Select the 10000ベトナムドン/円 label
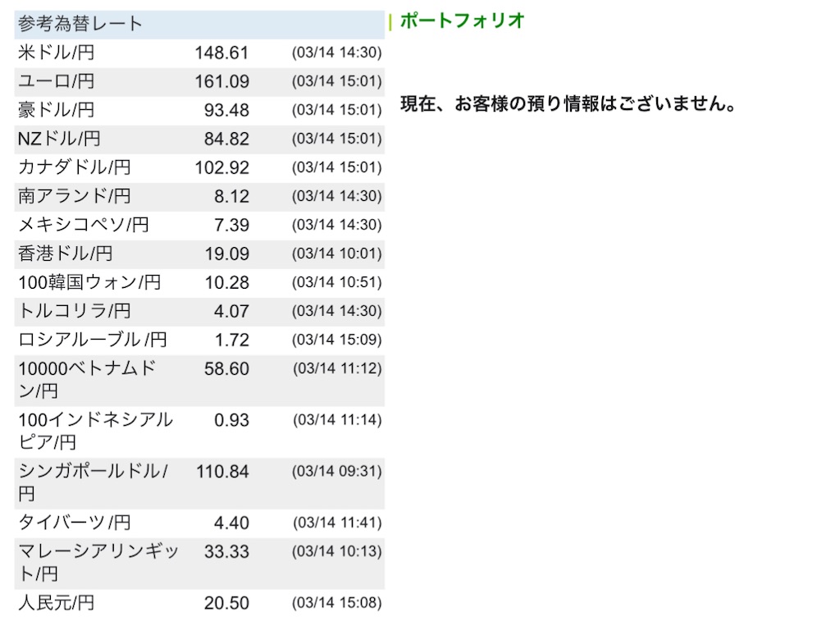Screen dimensions: 840x626 tap(87, 380)
